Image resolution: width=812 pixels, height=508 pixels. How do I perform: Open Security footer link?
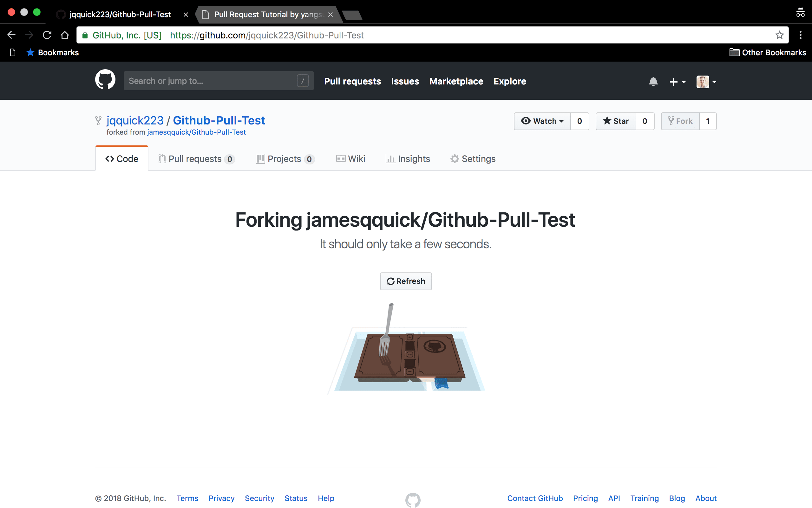click(x=259, y=498)
